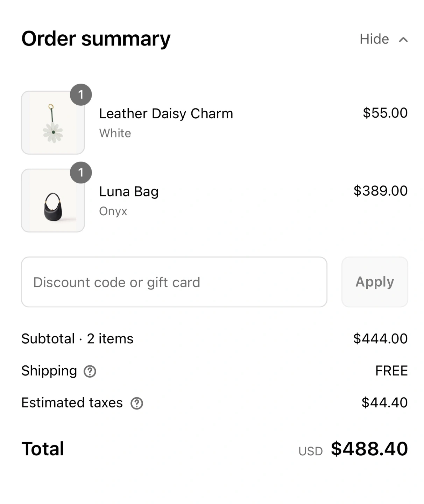
Task: Click the $389.00 Luna Bag price
Action: [x=380, y=191]
